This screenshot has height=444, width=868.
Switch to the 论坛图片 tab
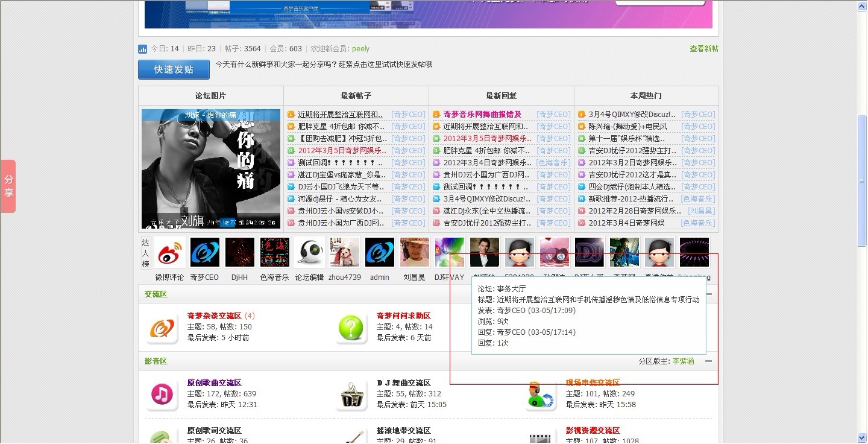(211, 95)
